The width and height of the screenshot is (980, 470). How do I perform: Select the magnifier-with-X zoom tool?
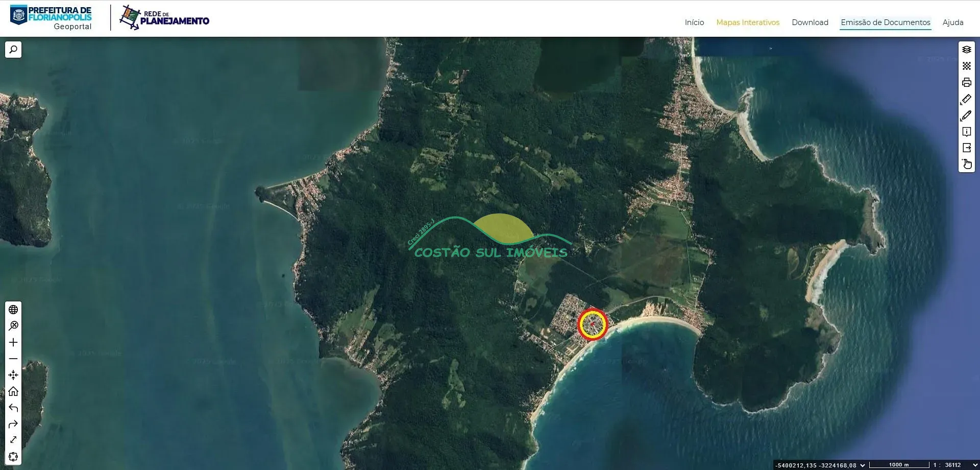tap(13, 326)
